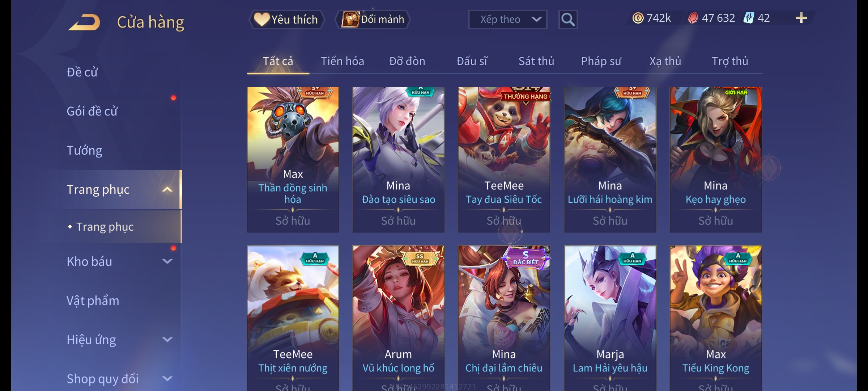868x391 pixels.
Task: Open the Max Thần đồng sinh hóa skin card
Action: [x=293, y=160]
